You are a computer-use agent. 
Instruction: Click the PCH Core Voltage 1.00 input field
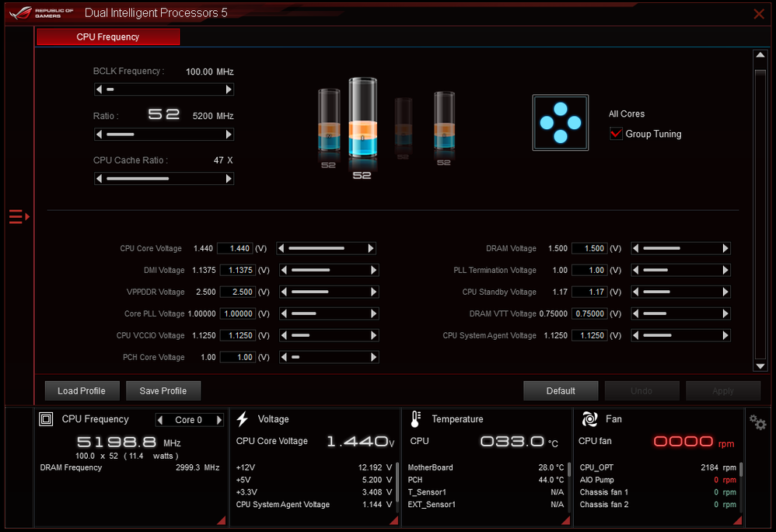(x=238, y=357)
